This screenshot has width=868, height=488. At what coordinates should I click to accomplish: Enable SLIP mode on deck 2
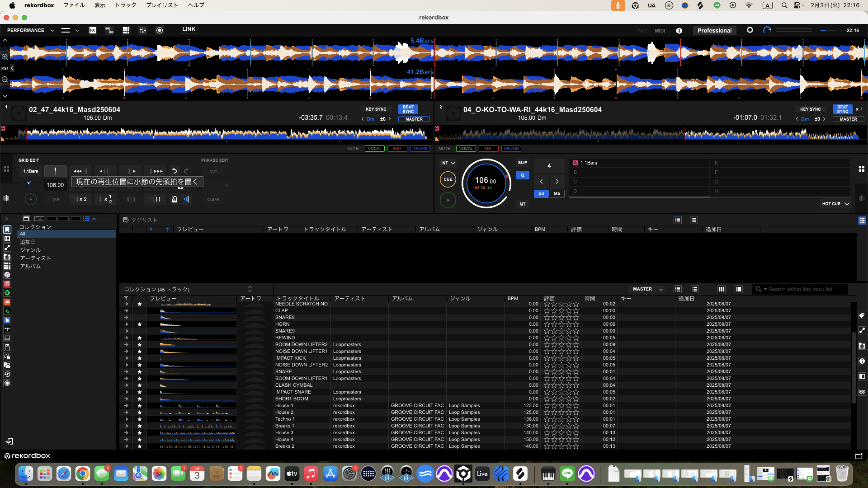(x=522, y=163)
